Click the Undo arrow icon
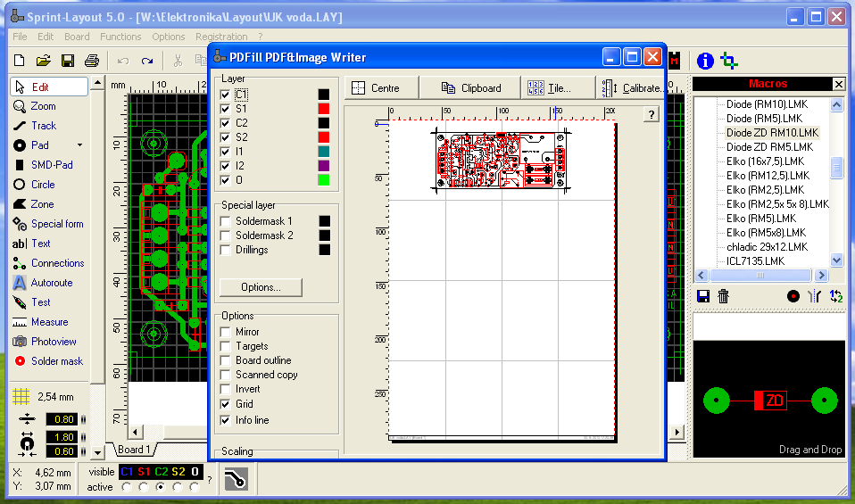Image resolution: width=855 pixels, height=504 pixels. [x=122, y=61]
